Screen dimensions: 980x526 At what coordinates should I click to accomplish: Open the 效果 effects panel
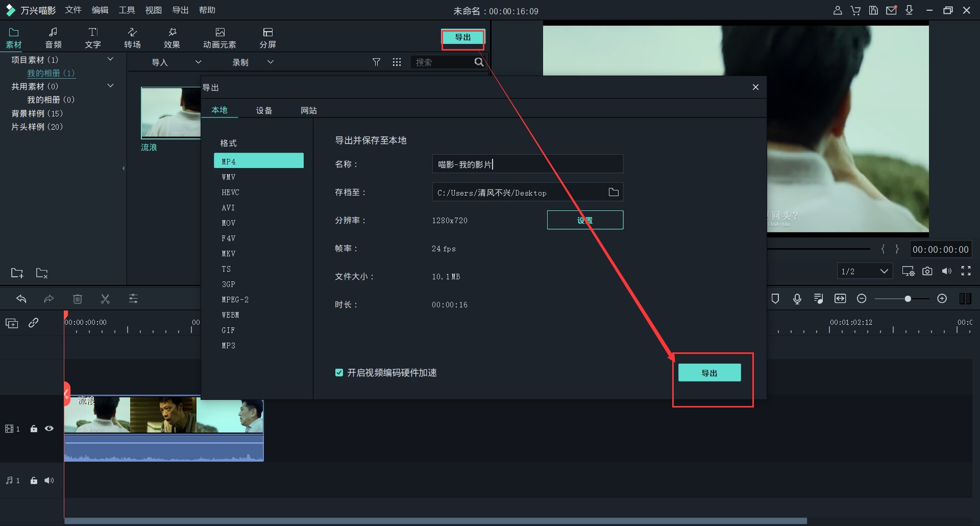(172, 38)
